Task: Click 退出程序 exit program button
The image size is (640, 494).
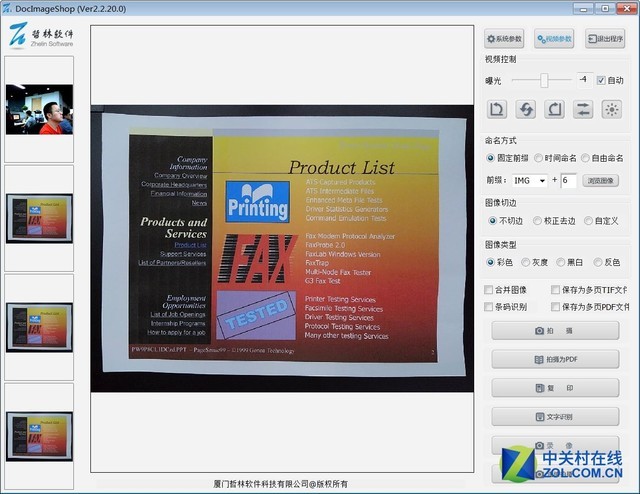Action: tap(606, 40)
